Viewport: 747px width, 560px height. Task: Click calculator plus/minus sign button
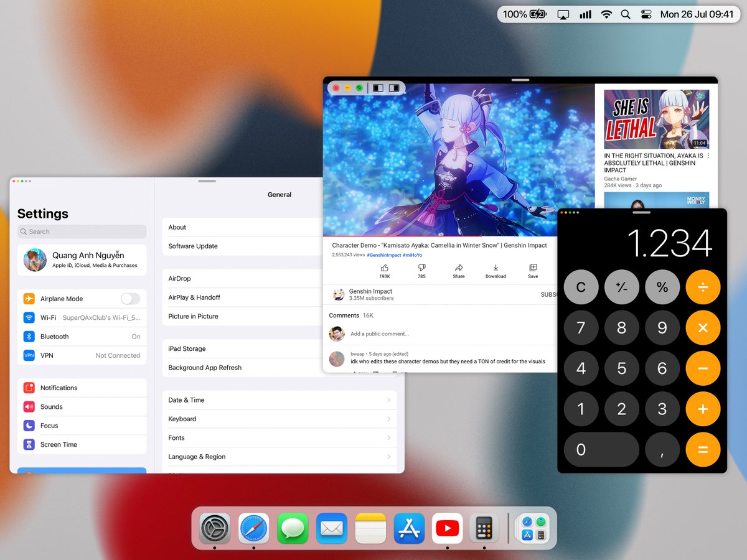tap(622, 287)
